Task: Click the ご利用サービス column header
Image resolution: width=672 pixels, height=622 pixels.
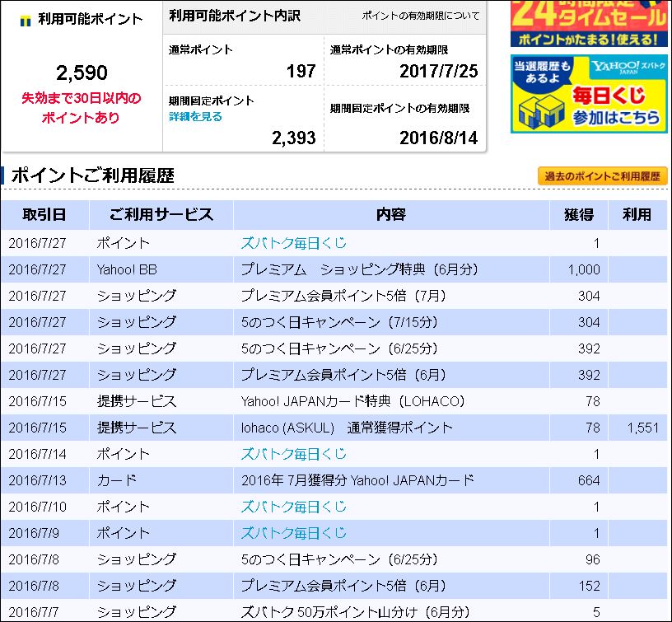Action: [161, 215]
